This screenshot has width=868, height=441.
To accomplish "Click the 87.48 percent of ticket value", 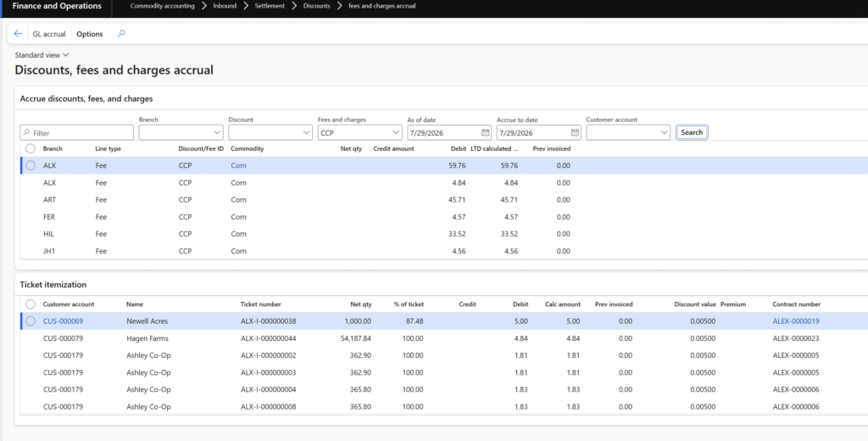I will [x=415, y=321].
